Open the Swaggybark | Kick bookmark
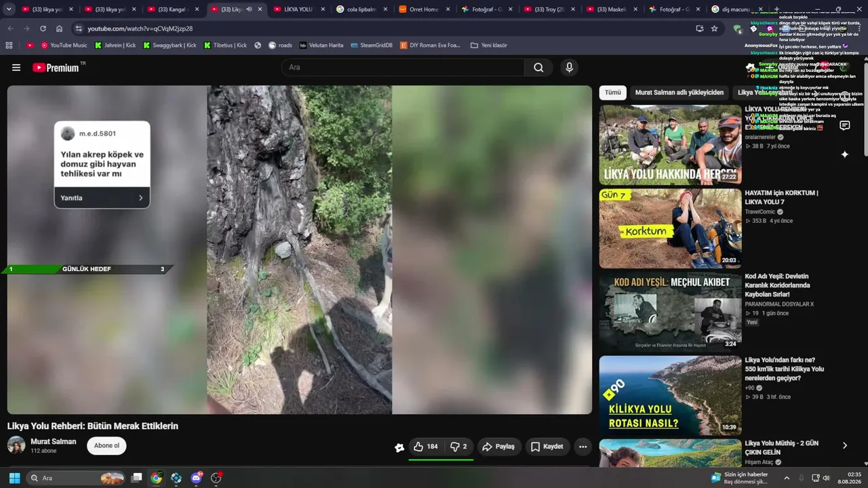868x488 pixels. [x=170, y=45]
